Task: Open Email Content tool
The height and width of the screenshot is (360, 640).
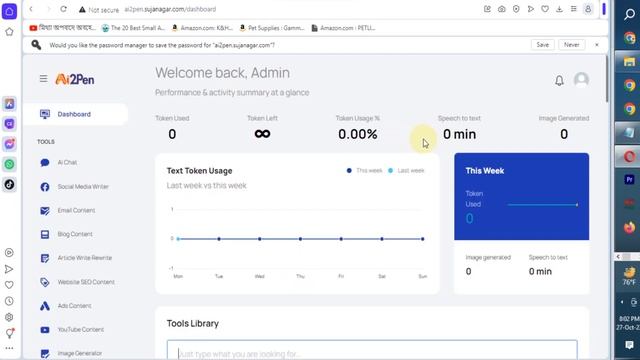Action: (x=76, y=210)
